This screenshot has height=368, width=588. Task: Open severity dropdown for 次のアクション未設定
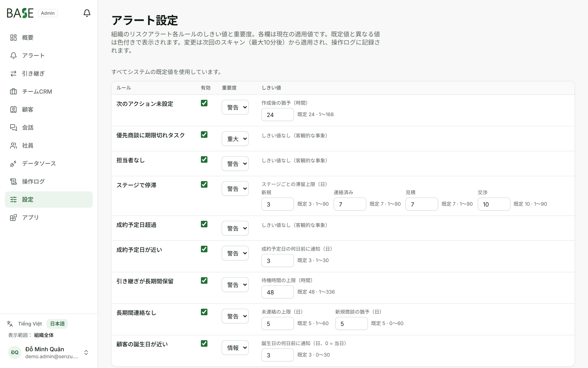235,107
